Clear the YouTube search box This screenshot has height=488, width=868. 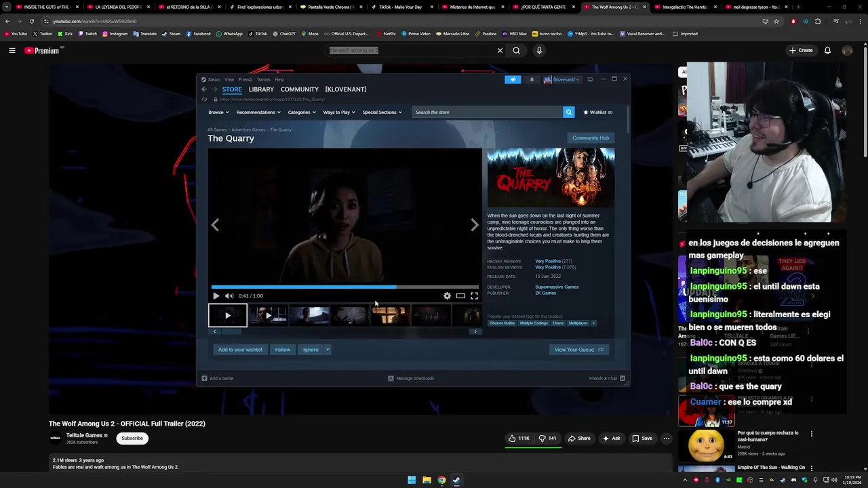[x=500, y=50]
